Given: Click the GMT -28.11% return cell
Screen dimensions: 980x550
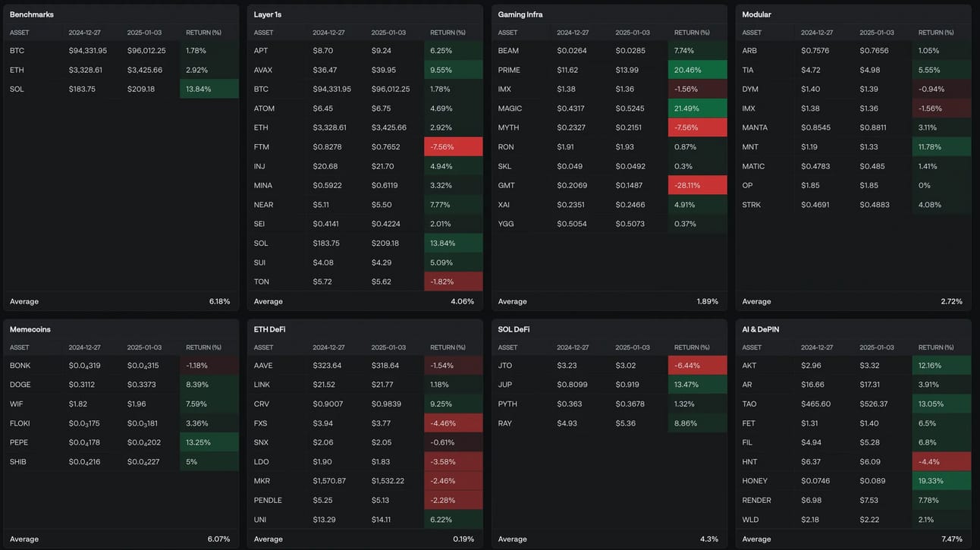Looking at the screenshot, I should pos(698,185).
